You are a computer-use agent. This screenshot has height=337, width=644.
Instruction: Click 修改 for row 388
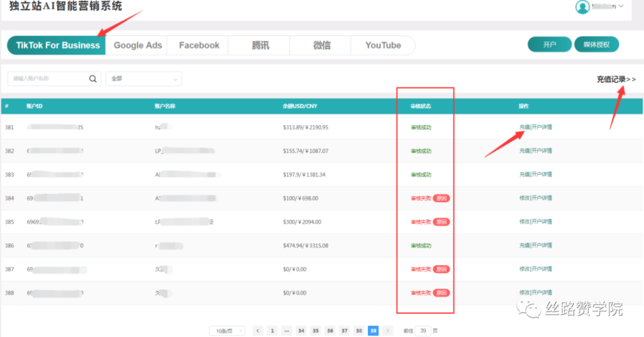tap(525, 292)
